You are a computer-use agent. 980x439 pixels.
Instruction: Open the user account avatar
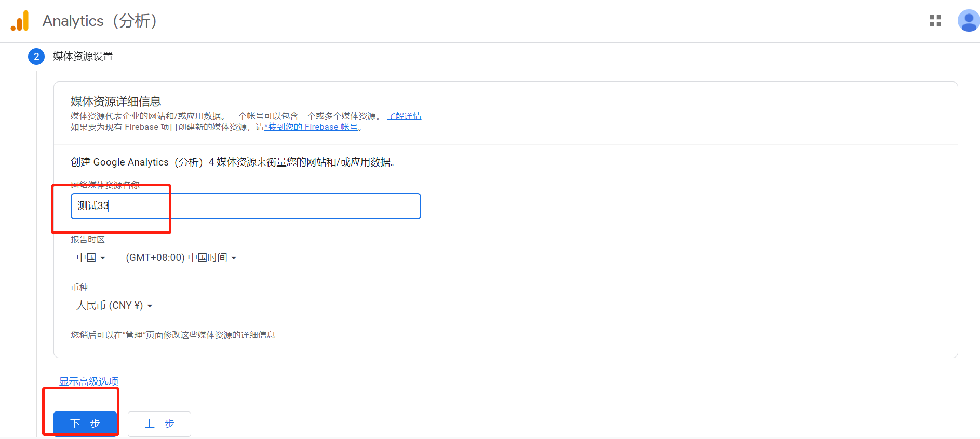click(969, 21)
